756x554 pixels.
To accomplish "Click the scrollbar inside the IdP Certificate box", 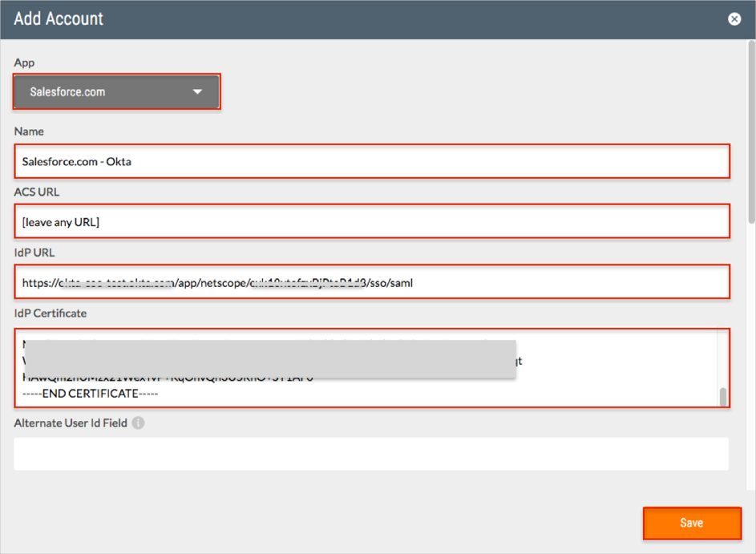I will tap(722, 396).
